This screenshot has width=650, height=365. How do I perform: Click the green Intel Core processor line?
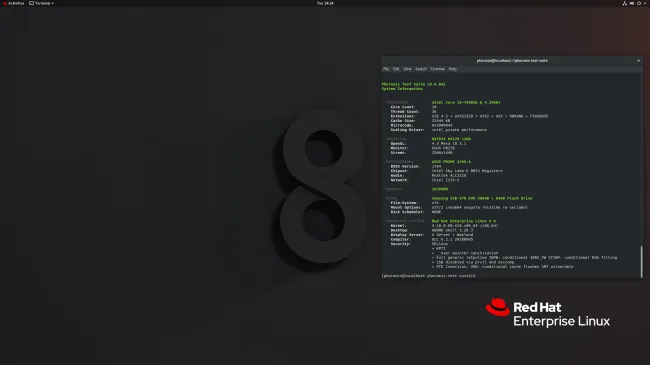pos(466,102)
